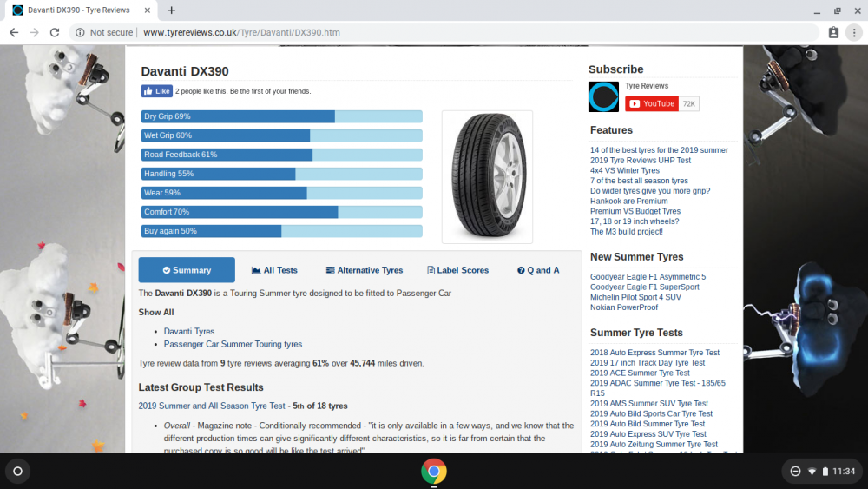
Task: Open 2019 AMS Summer SUV Tyre Test
Action: (648, 404)
